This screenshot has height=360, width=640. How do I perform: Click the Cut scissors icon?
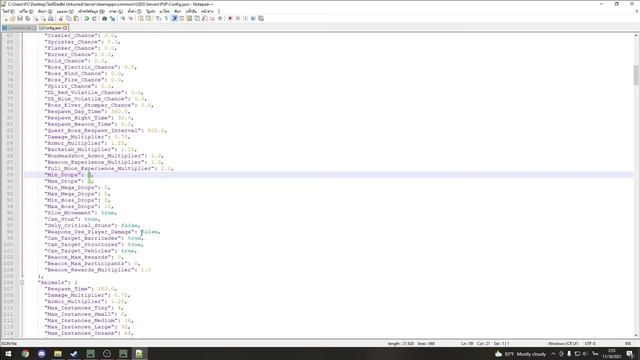[60, 18]
